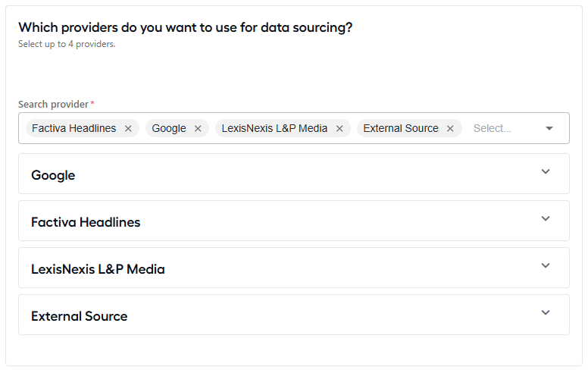
Task: Click the Search provider field label
Action: 53,105
